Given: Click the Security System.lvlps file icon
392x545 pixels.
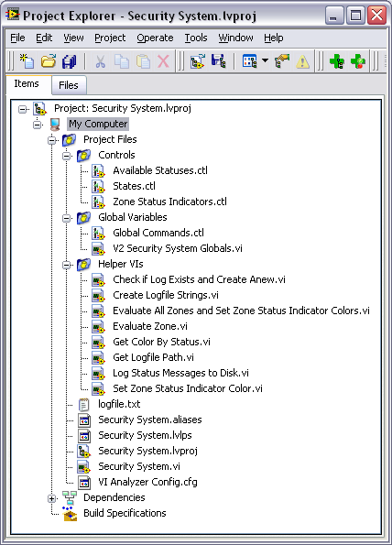Looking at the screenshot, I should tap(83, 435).
